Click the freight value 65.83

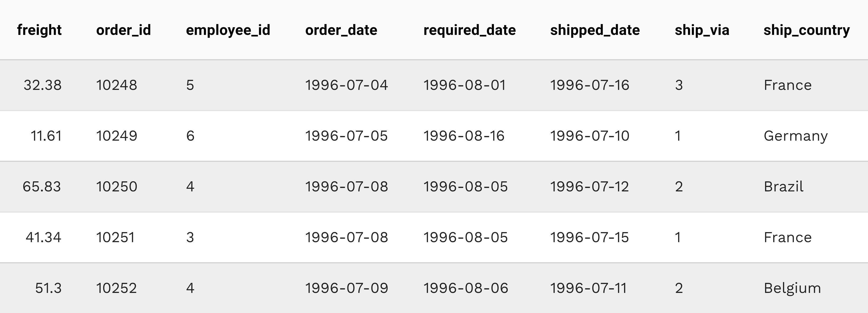[x=42, y=187]
